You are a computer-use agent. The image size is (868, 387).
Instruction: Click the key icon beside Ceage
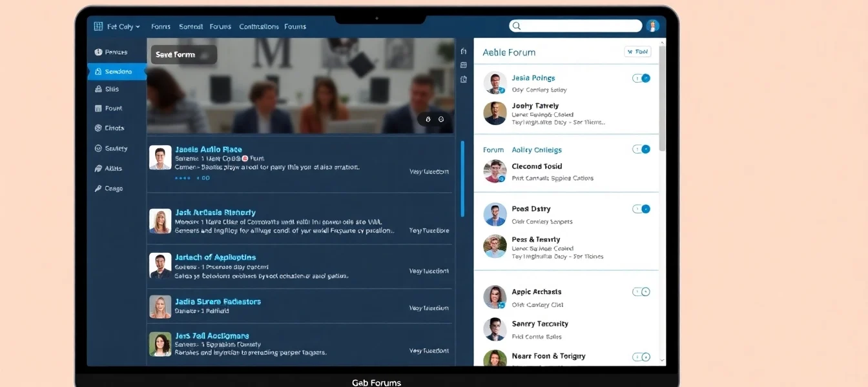click(98, 188)
